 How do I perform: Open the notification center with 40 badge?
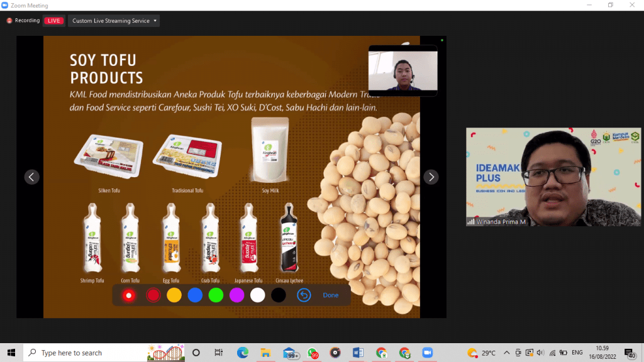click(x=630, y=353)
